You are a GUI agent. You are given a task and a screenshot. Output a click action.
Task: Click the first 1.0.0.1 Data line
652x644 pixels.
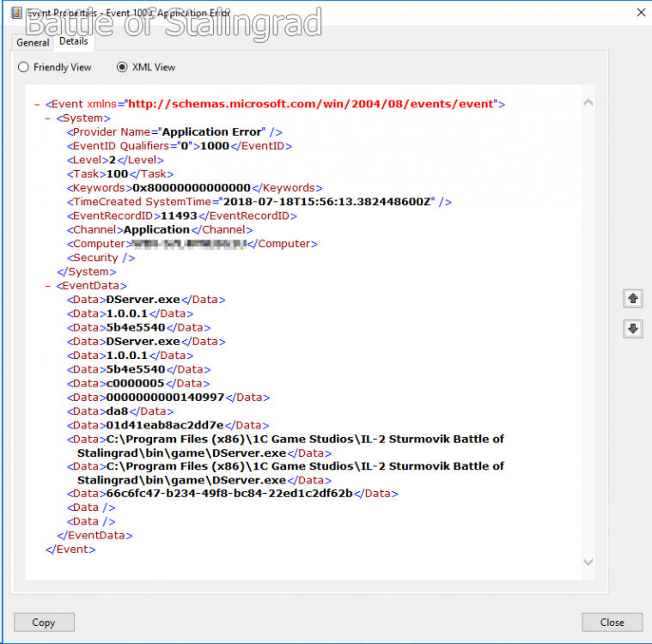[130, 313]
